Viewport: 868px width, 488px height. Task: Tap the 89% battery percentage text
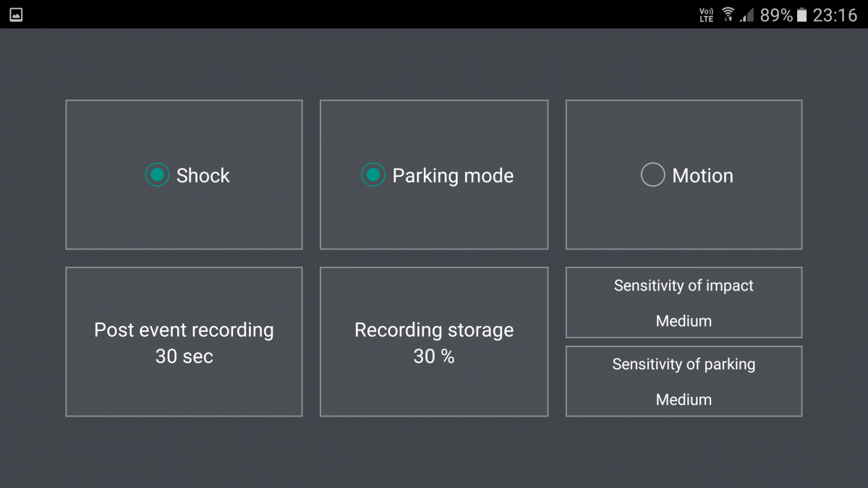[776, 15]
